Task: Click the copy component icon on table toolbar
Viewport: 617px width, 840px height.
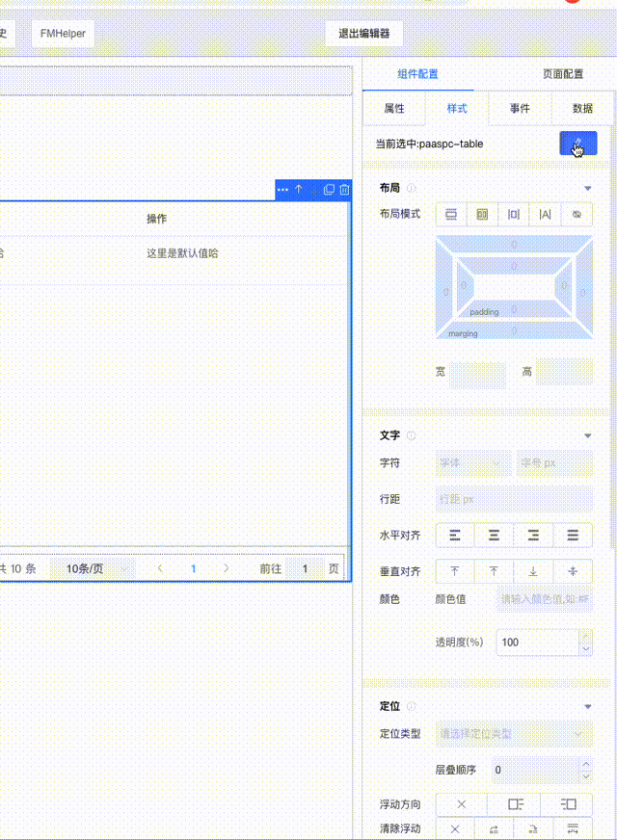Action: [329, 191]
